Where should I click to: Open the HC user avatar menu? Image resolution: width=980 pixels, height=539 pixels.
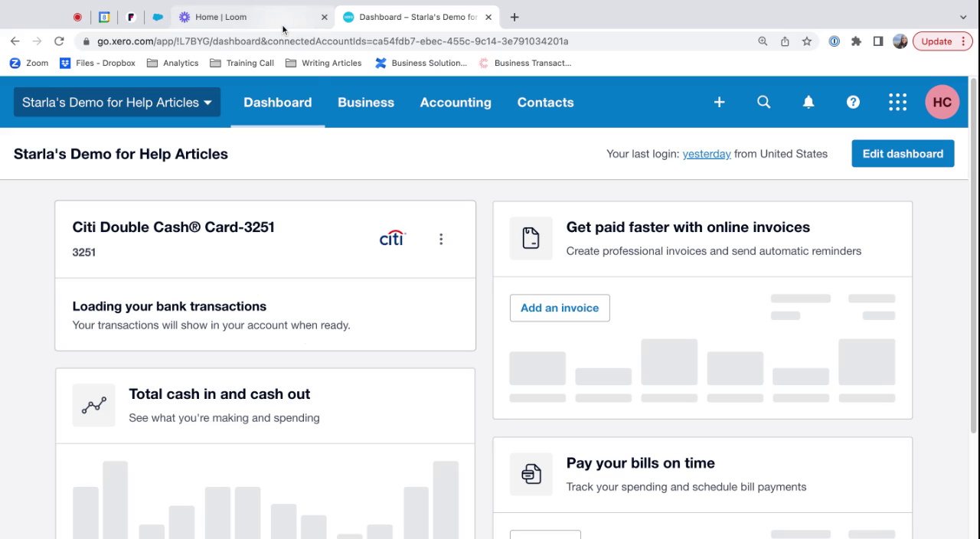[x=942, y=102]
